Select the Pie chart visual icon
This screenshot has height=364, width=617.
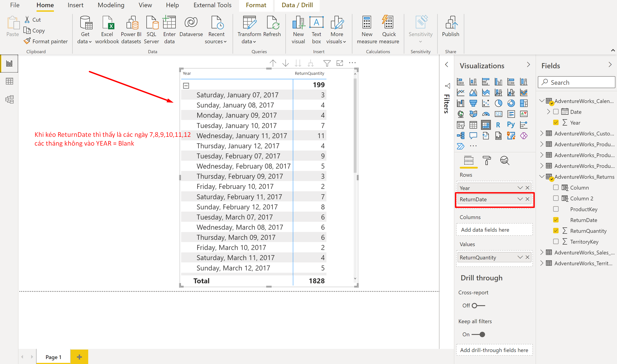498,103
